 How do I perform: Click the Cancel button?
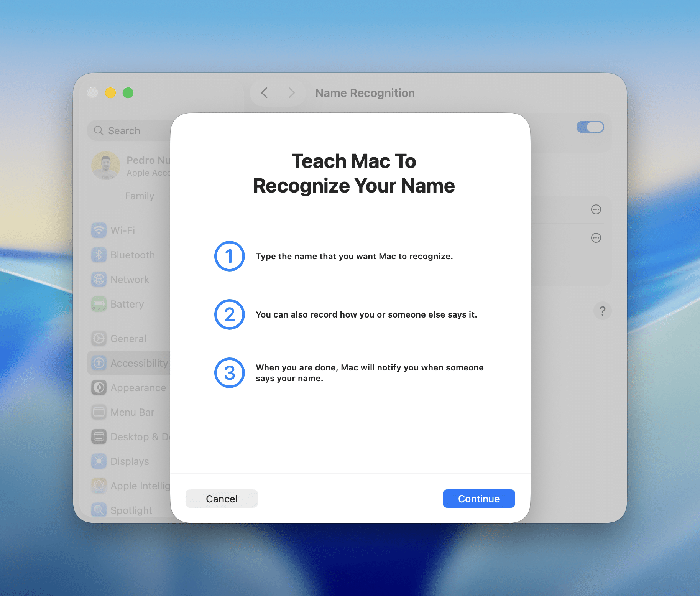(222, 499)
